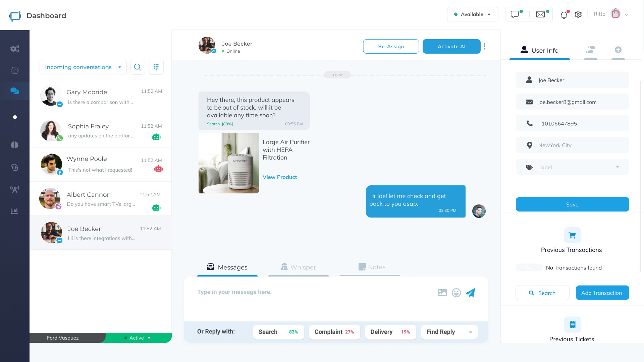Screen dimensions: 644x362
Task: Click the search icon in conversations panel
Action: point(138,67)
